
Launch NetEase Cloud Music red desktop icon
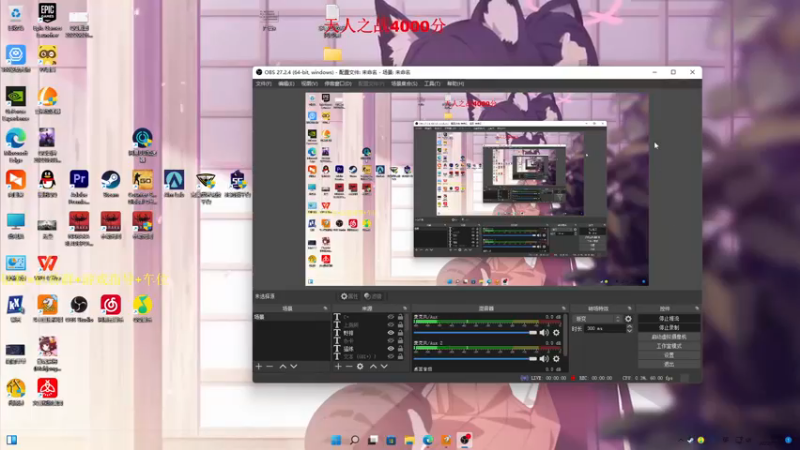[x=111, y=309]
